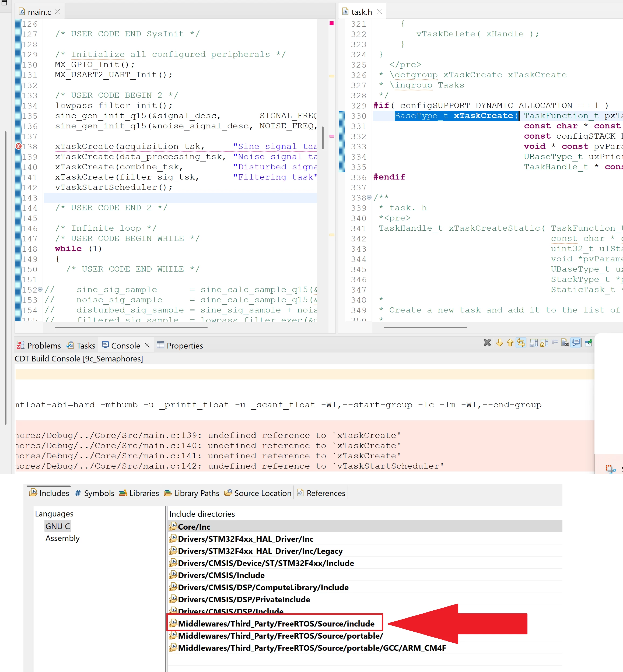623x672 pixels.
Task: Click MX_USART2_UART_Init() on line 131
Action: coord(114,75)
